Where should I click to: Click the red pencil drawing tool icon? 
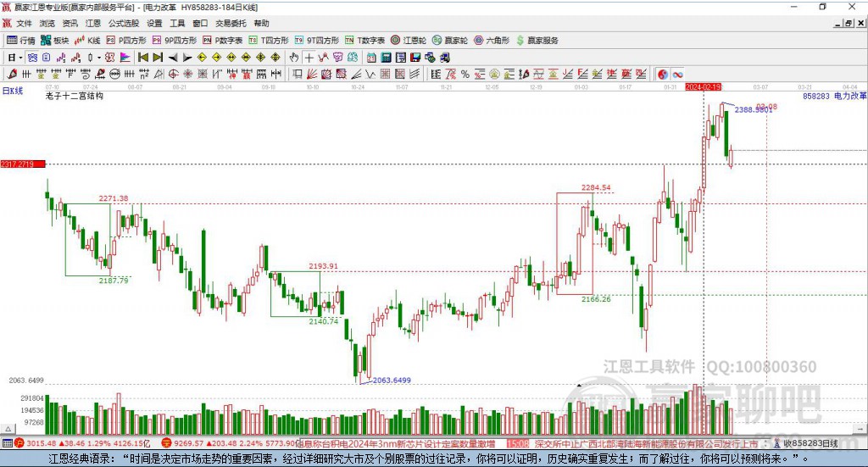coord(13,74)
